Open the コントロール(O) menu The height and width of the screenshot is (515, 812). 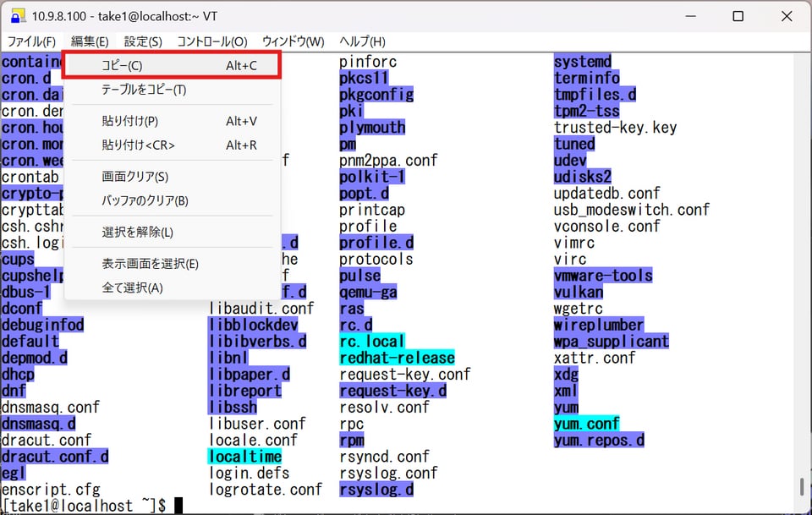[212, 41]
